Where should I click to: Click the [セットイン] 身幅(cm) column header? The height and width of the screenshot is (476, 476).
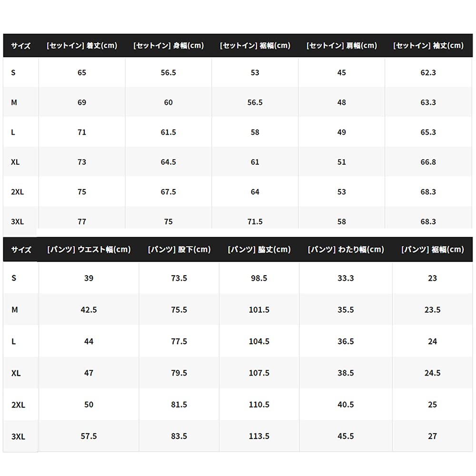(169, 46)
